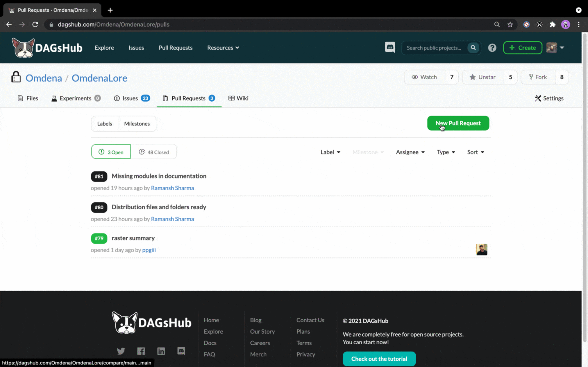Viewport: 588px width, 367px height.
Task: Click the Twitter icon in the footer
Action: 121,351
